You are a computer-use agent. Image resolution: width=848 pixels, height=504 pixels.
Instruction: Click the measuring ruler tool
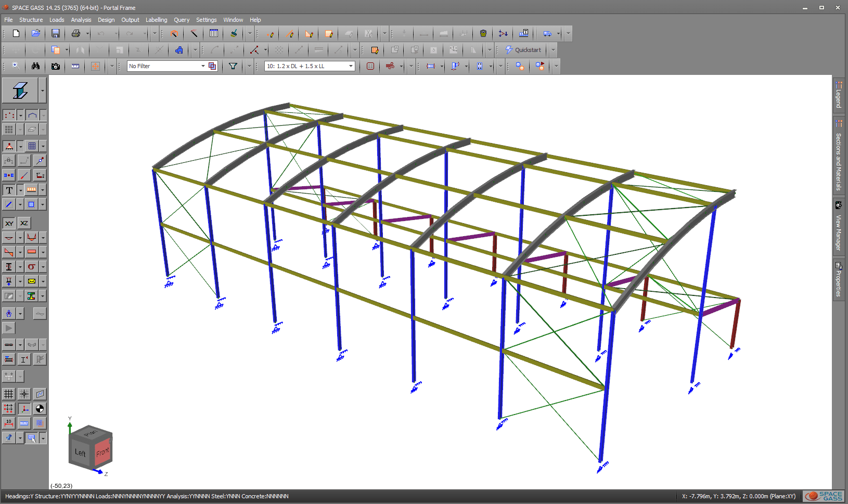click(74, 66)
